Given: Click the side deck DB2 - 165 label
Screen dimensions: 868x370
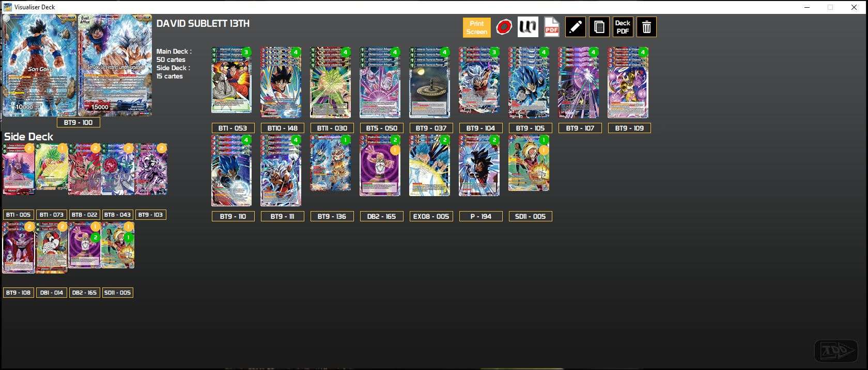Looking at the screenshot, I should [x=84, y=293].
